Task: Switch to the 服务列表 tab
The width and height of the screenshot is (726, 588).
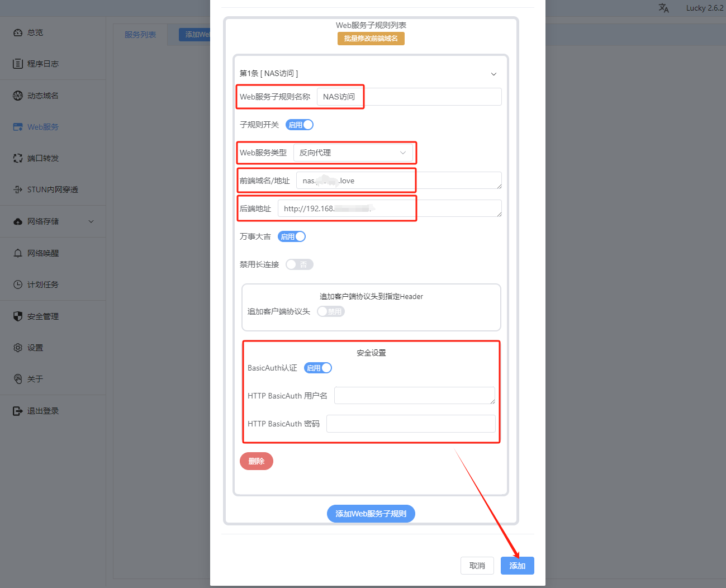Action: (140, 35)
